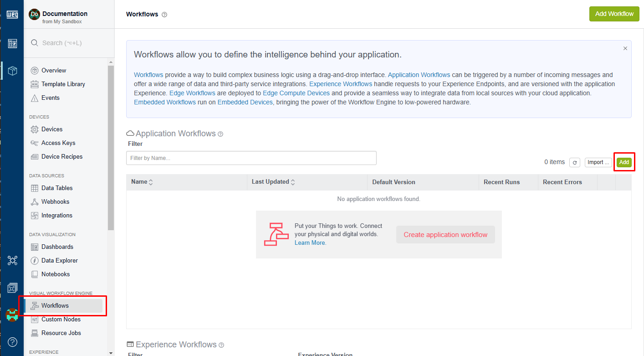Open the user avatar icon in left rail
The image size is (644, 356).
[12, 314]
